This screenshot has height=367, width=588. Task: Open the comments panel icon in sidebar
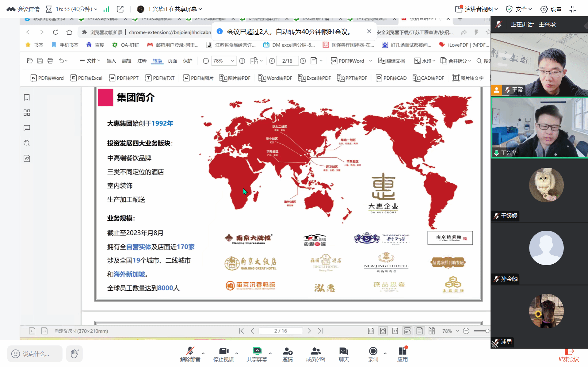pos(27,128)
